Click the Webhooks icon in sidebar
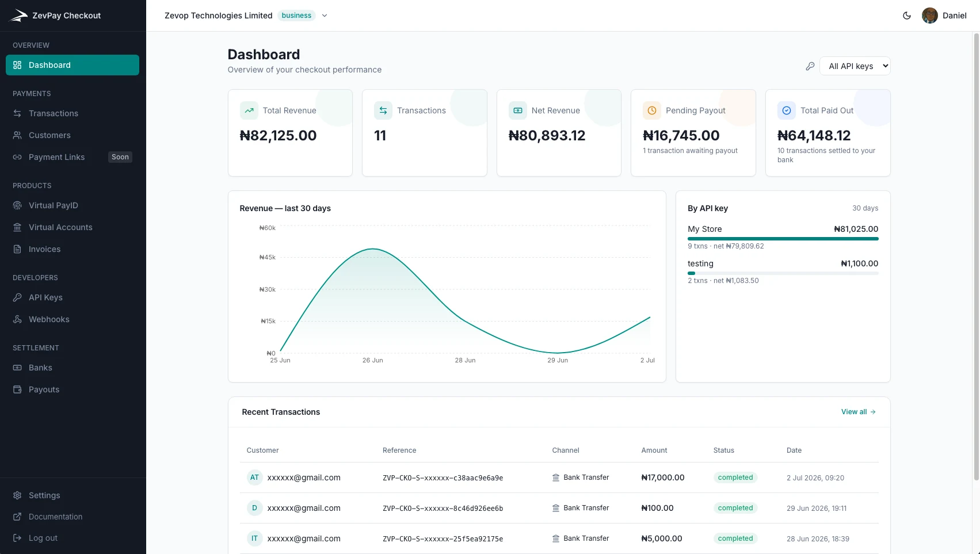The height and width of the screenshot is (554, 980). click(x=17, y=319)
